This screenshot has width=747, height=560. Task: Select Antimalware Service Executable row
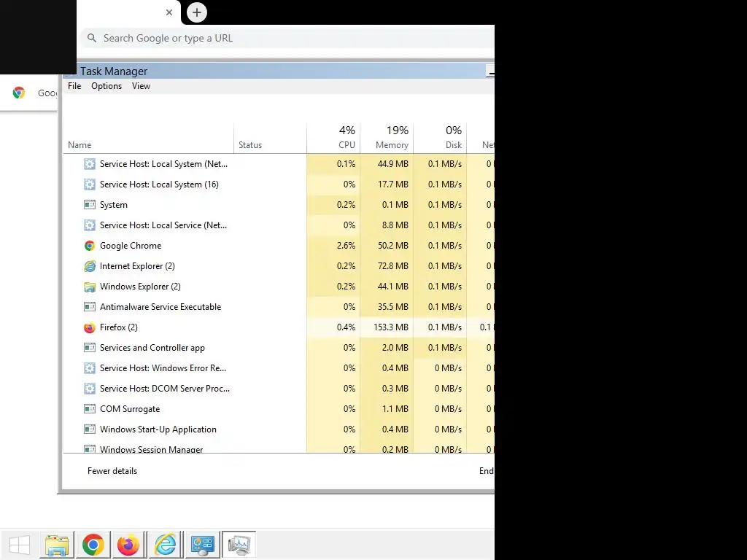[x=279, y=307]
